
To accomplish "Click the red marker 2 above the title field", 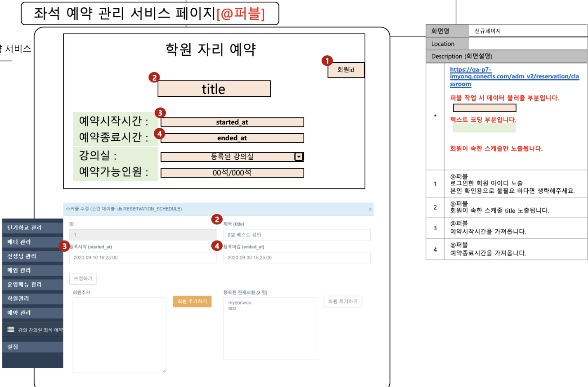I will pos(154,77).
